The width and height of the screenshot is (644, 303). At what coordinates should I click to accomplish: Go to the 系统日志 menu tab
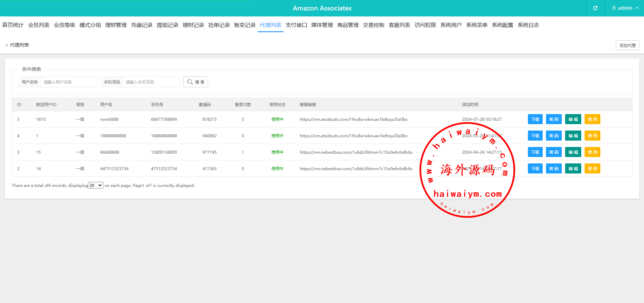[x=528, y=25]
